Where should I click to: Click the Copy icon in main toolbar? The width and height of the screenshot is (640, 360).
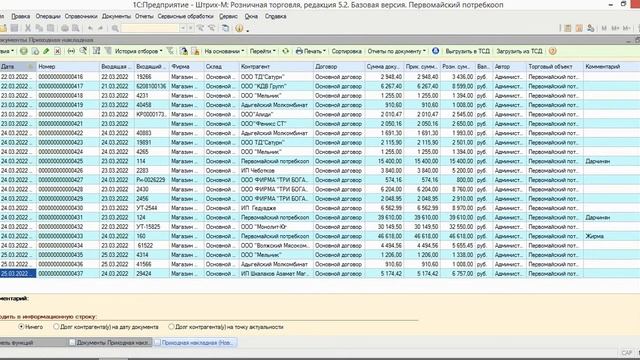coord(39,28)
